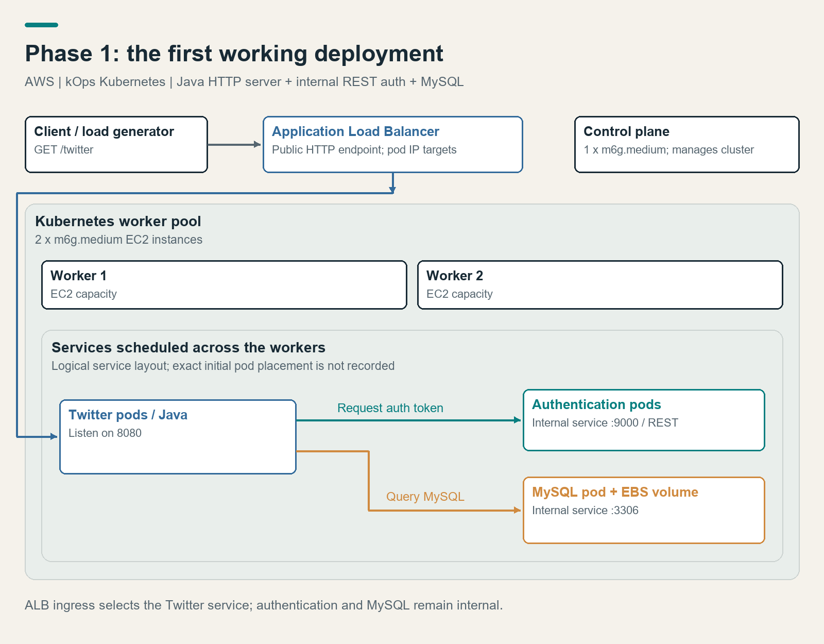824x644 pixels.
Task: Click the MySQL pod + EBS volume box
Action: click(644, 510)
